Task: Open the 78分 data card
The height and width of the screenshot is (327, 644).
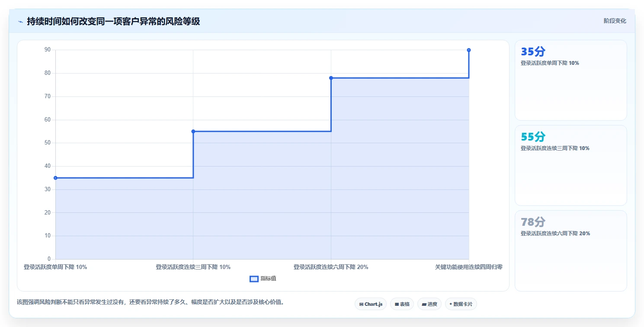Action: point(570,250)
